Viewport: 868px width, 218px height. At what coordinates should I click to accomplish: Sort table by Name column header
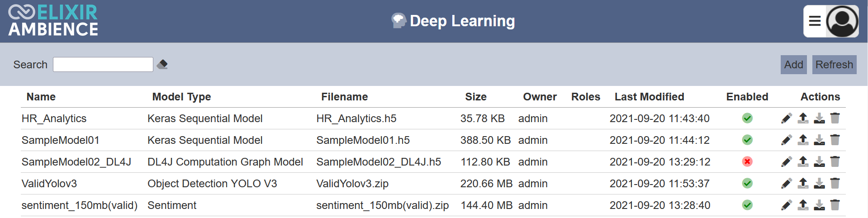41,97
